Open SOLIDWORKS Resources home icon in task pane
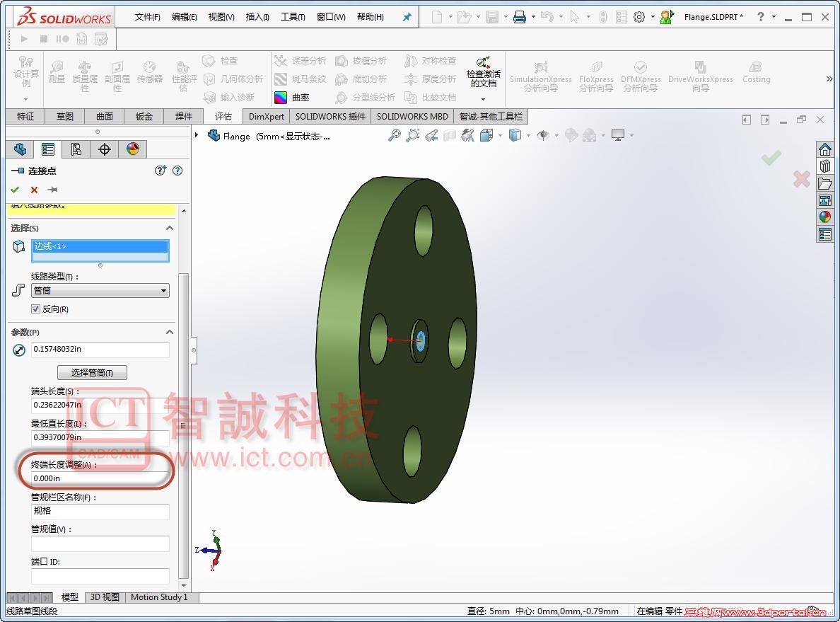 click(825, 149)
